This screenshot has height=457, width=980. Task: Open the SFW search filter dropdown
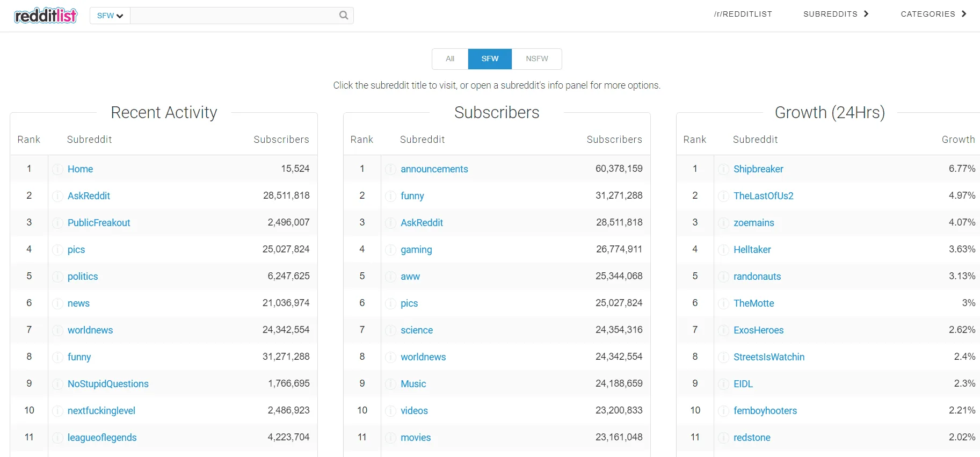(110, 16)
